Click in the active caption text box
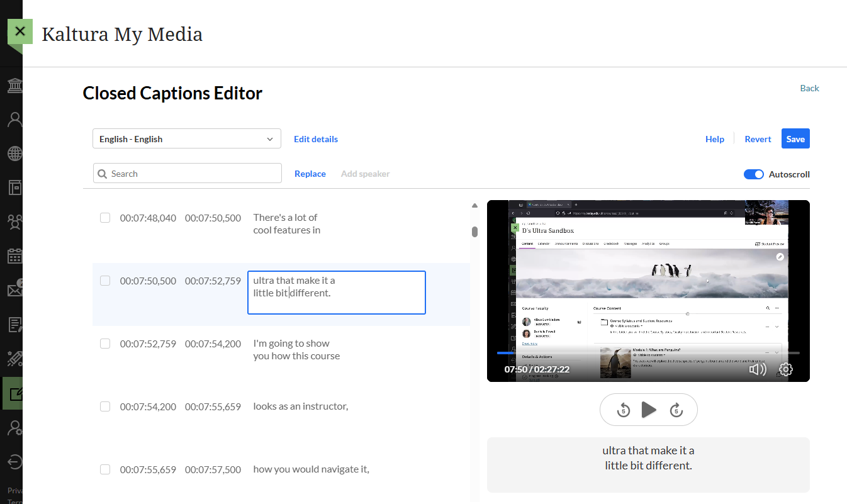The width and height of the screenshot is (847, 504). (x=337, y=293)
